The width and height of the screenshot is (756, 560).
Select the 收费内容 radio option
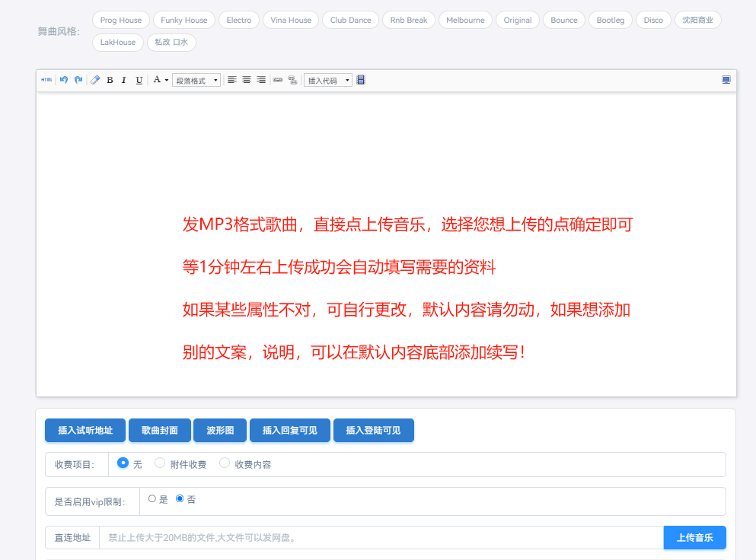coord(225,463)
